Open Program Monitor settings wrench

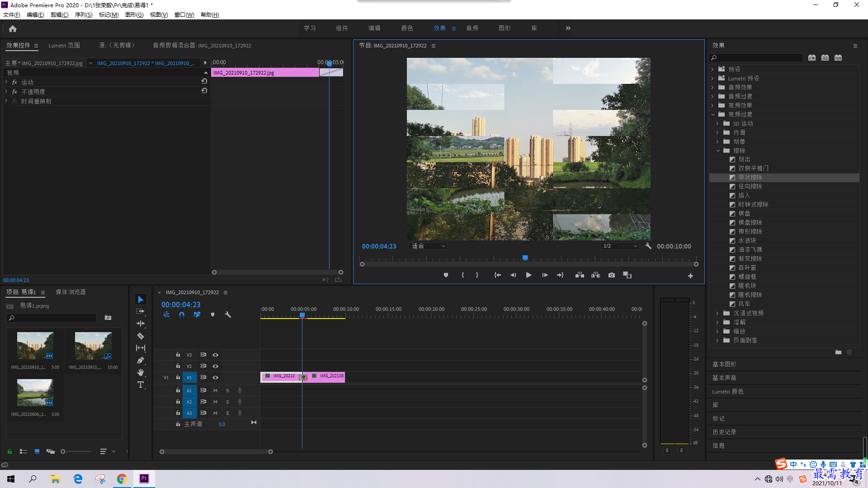[648, 246]
